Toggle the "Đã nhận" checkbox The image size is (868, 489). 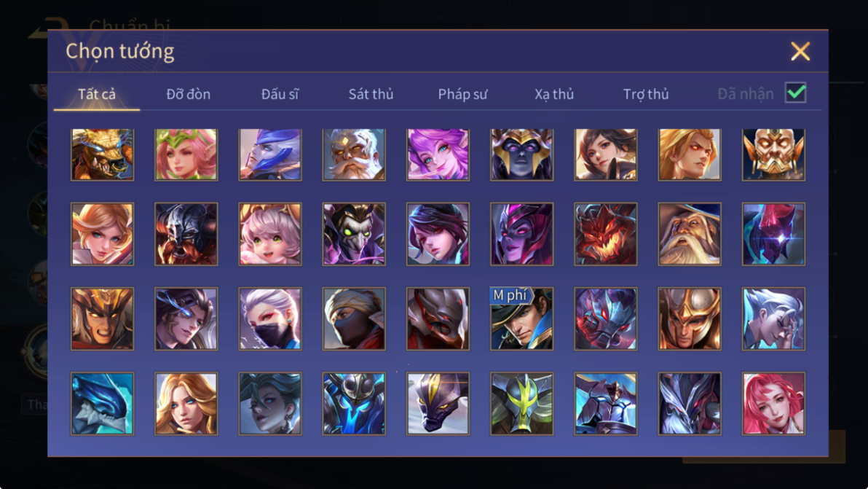(x=795, y=93)
